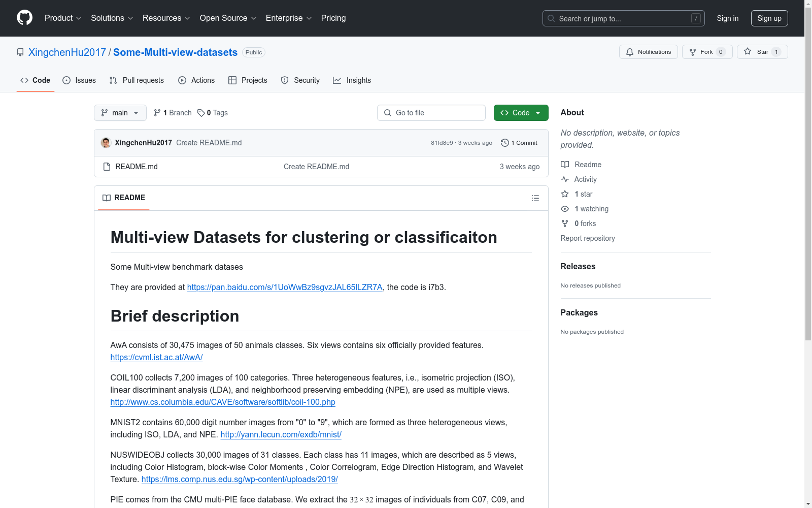Click the magnifier icon in the search bar

(551, 18)
